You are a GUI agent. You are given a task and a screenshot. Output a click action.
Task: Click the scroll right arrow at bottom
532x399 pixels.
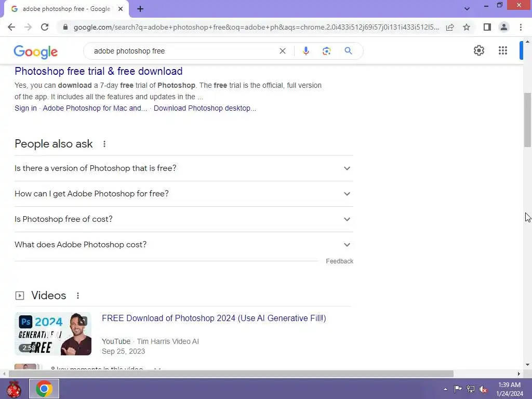point(519,374)
